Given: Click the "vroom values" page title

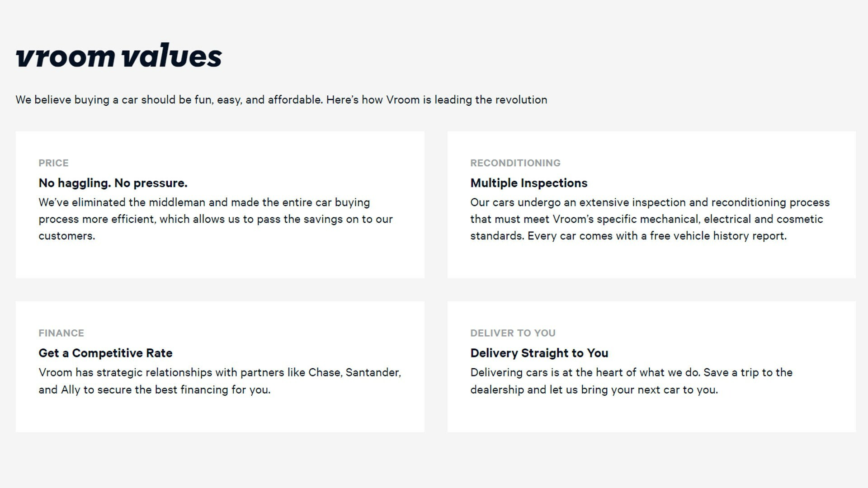Looking at the screenshot, I should 118,56.
